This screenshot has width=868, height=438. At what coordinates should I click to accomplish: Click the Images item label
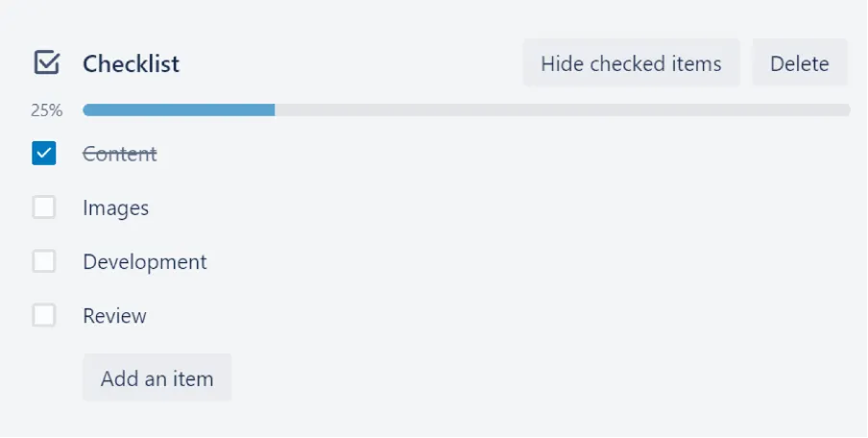(116, 207)
